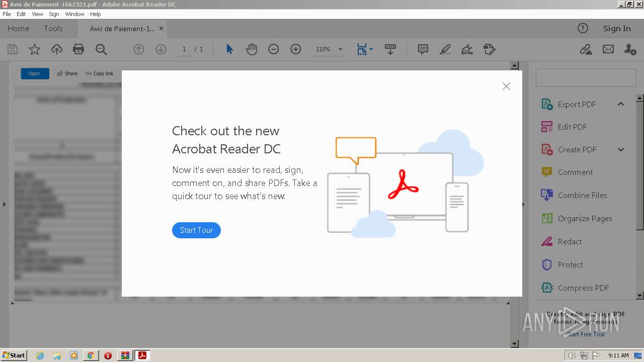Image resolution: width=644 pixels, height=362 pixels.
Task: Open the Help menu
Action: [96, 14]
